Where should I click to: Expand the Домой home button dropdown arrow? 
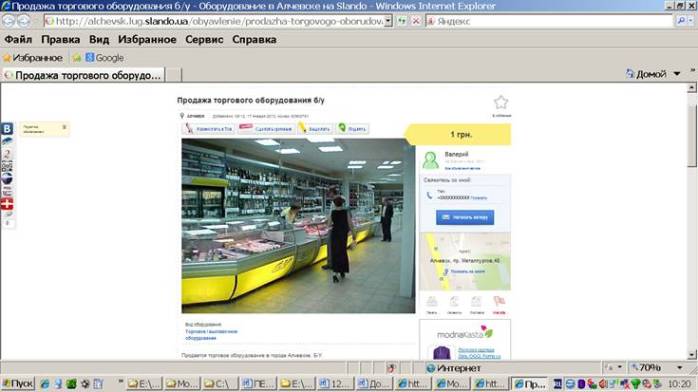[x=677, y=74]
